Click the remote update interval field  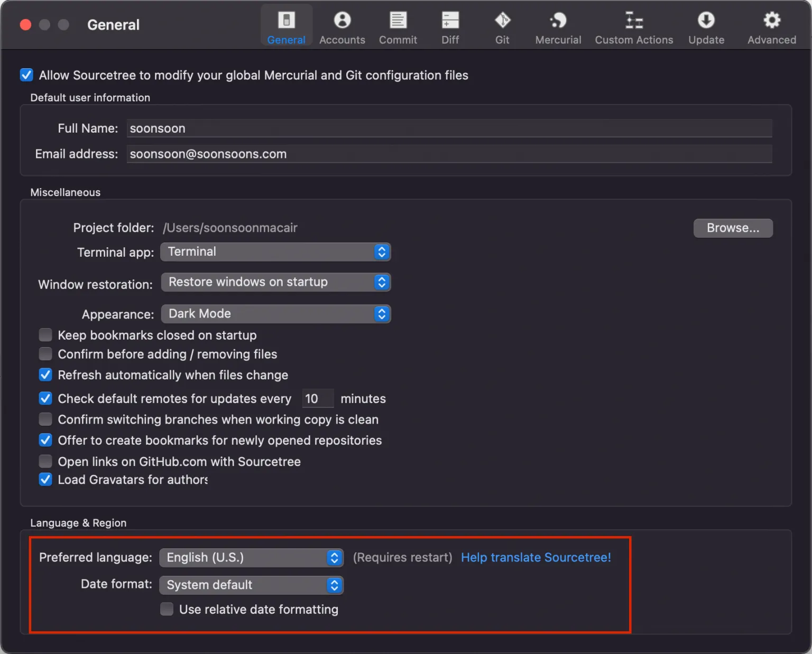[x=317, y=398]
